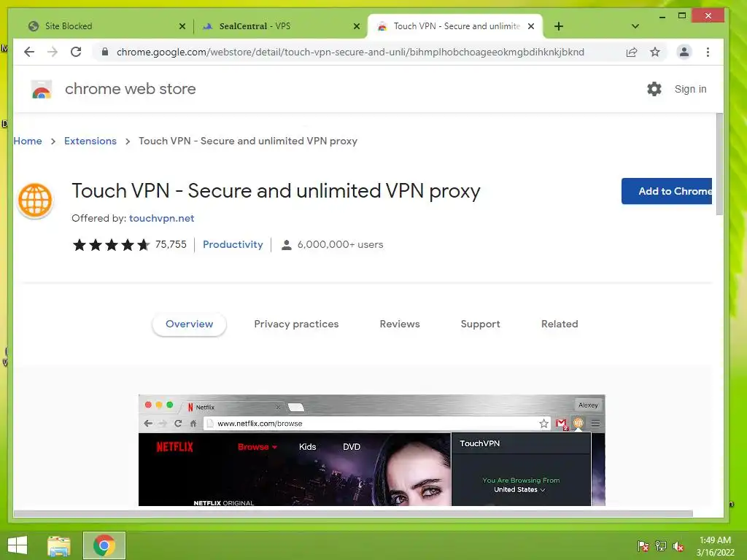Viewport: 747px width, 560px height.
Task: Click the lock icon in address bar
Action: (x=105, y=52)
